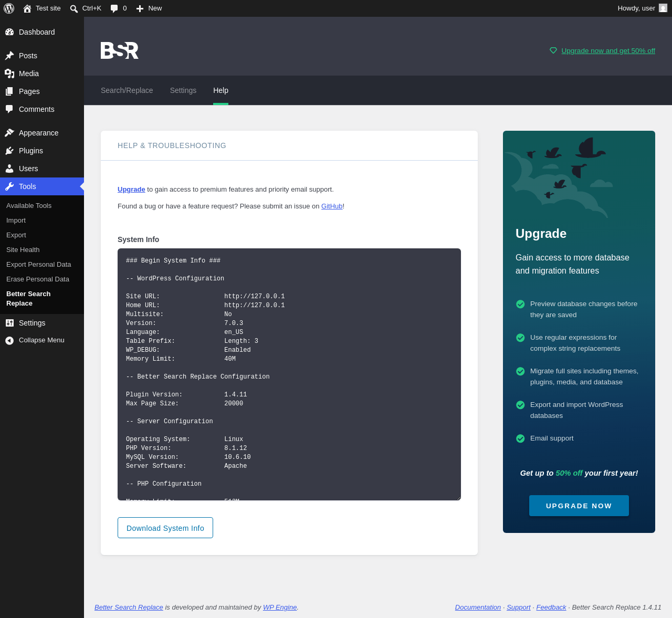Select Better Search Replace submenu item
Screen dimensions: 672x618
(28, 299)
